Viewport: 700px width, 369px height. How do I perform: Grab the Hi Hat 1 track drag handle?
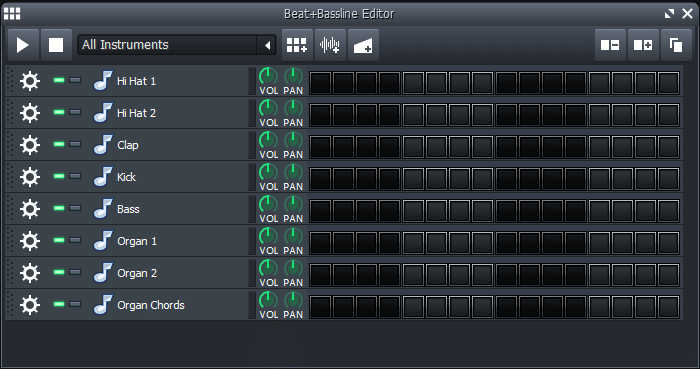[10, 81]
